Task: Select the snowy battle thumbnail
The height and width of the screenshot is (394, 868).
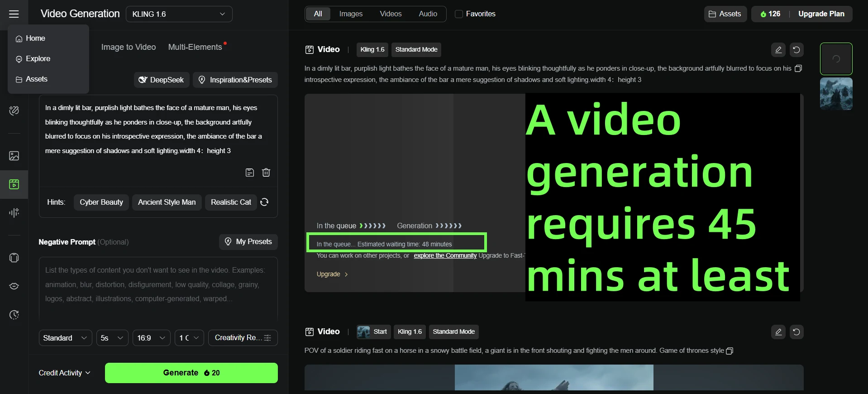Action: click(836, 94)
